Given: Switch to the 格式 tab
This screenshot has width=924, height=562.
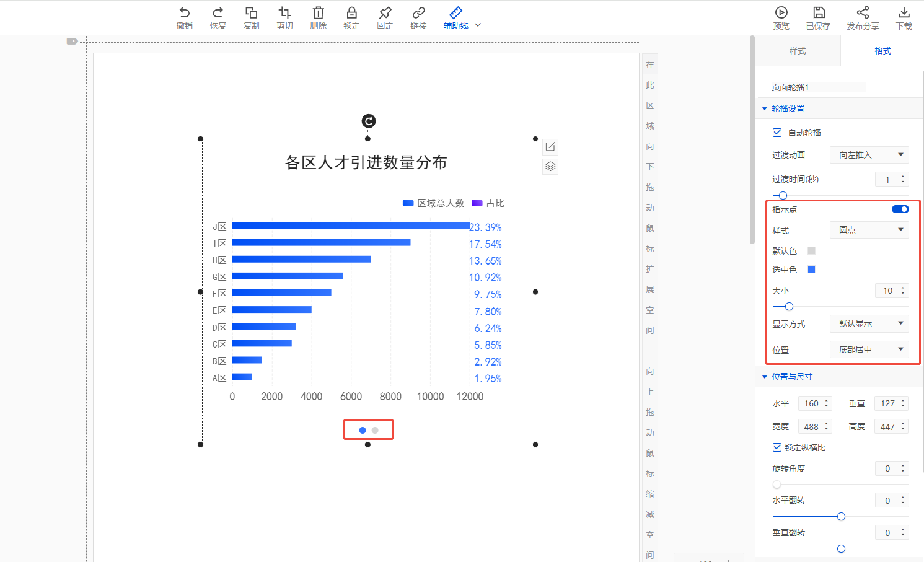Looking at the screenshot, I should point(882,51).
